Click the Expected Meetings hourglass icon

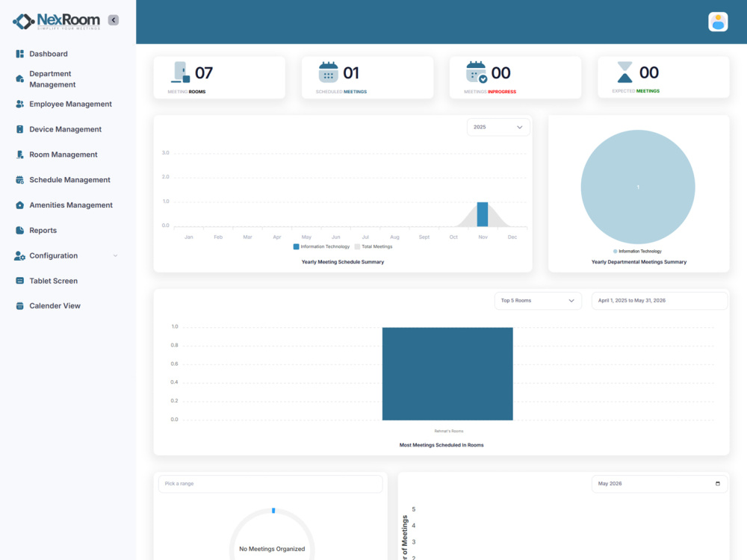pyautogui.click(x=624, y=72)
